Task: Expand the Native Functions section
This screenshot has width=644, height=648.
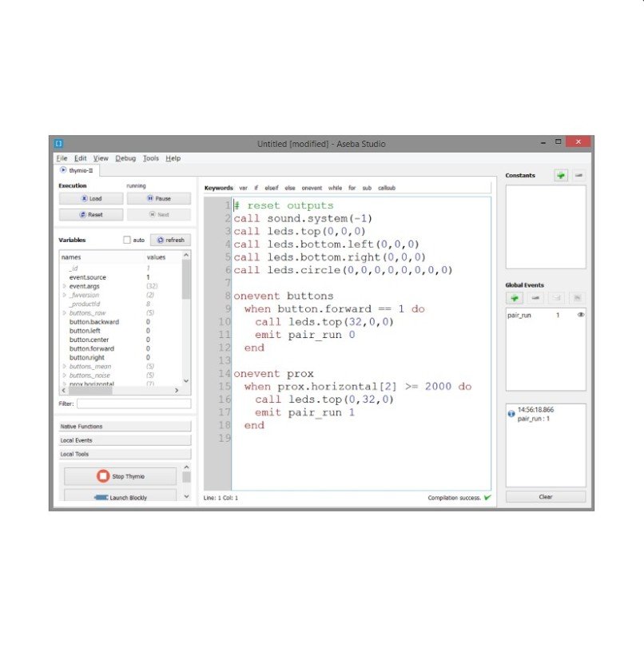Action: point(125,427)
